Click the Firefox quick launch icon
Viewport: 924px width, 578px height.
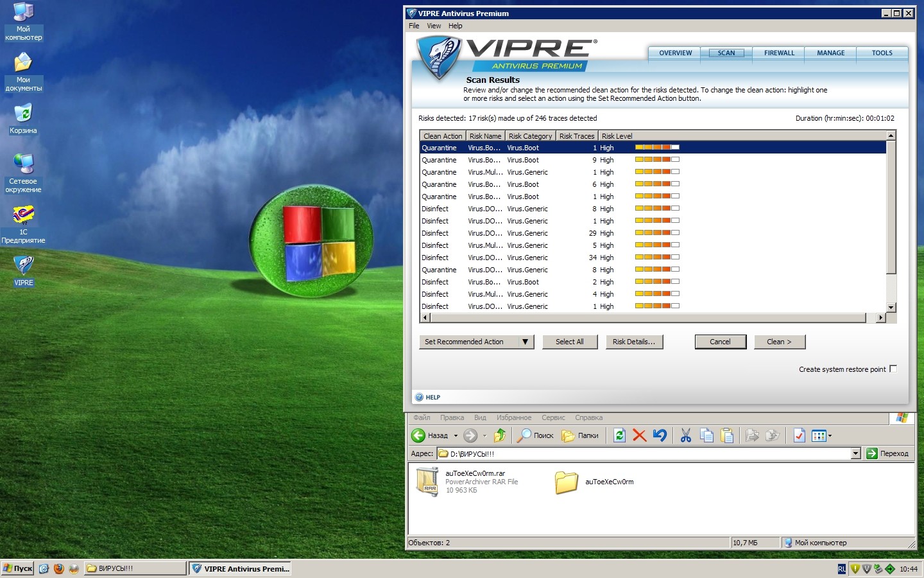click(x=59, y=568)
